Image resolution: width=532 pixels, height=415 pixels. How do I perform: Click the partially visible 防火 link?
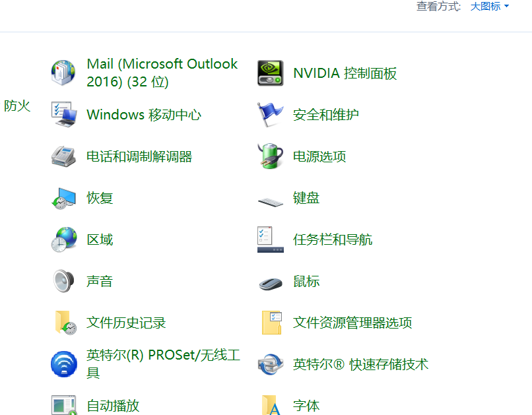pos(17,106)
